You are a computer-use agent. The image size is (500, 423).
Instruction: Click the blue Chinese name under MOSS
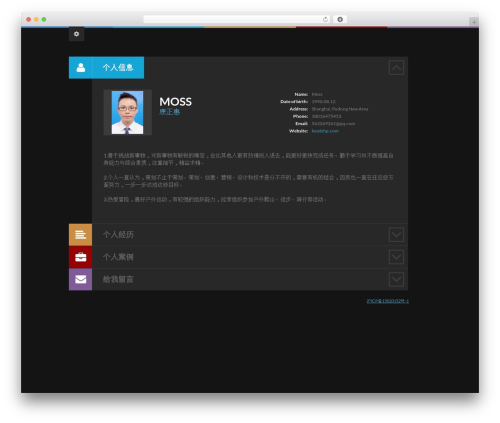pos(170,112)
